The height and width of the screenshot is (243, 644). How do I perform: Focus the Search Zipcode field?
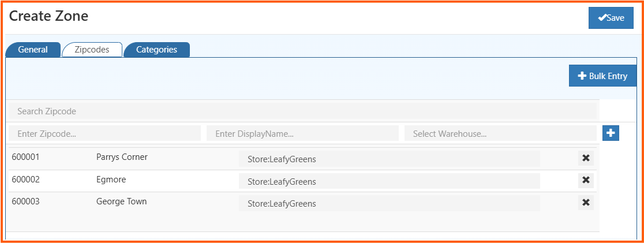pos(303,111)
